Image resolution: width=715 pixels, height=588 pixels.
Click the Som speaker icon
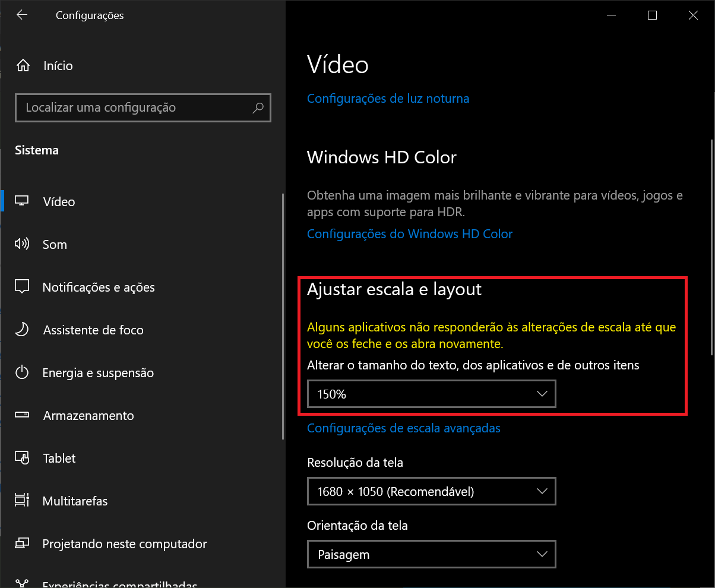click(x=22, y=244)
